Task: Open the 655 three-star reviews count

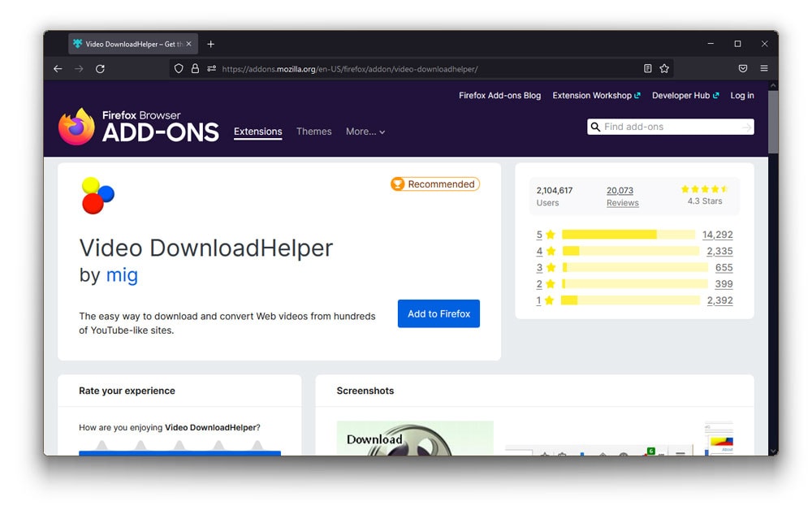Action: click(x=724, y=268)
